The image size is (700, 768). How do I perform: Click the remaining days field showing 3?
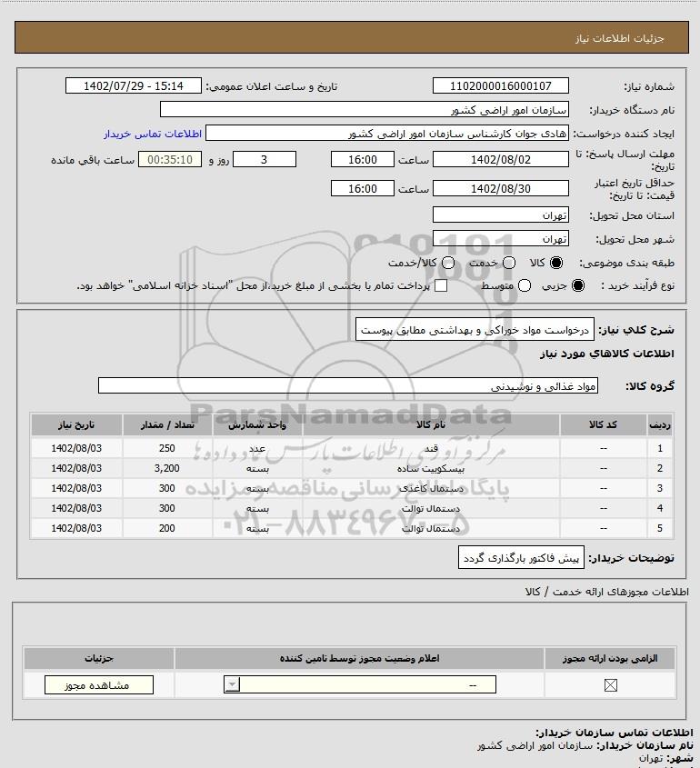[x=265, y=160]
